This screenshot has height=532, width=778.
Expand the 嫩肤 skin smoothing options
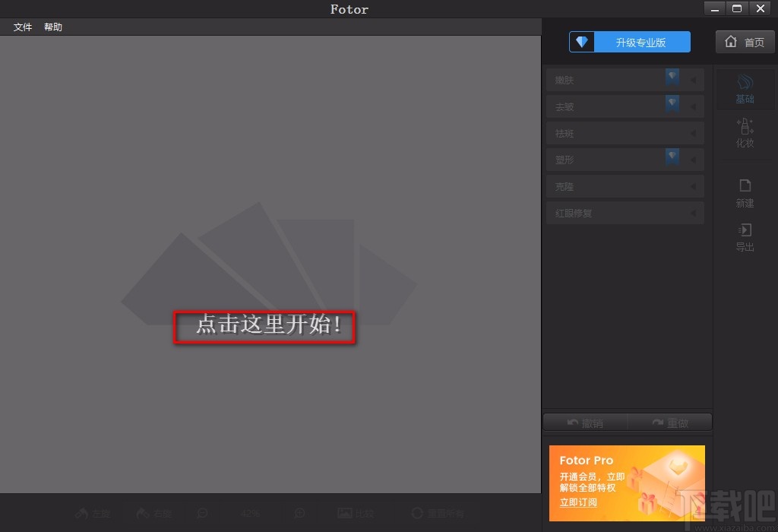tap(692, 80)
